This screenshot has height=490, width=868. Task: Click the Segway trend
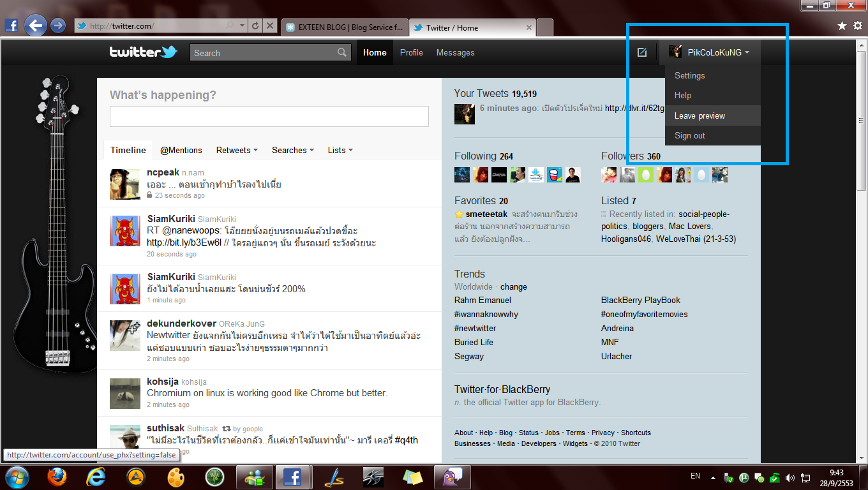(x=469, y=356)
